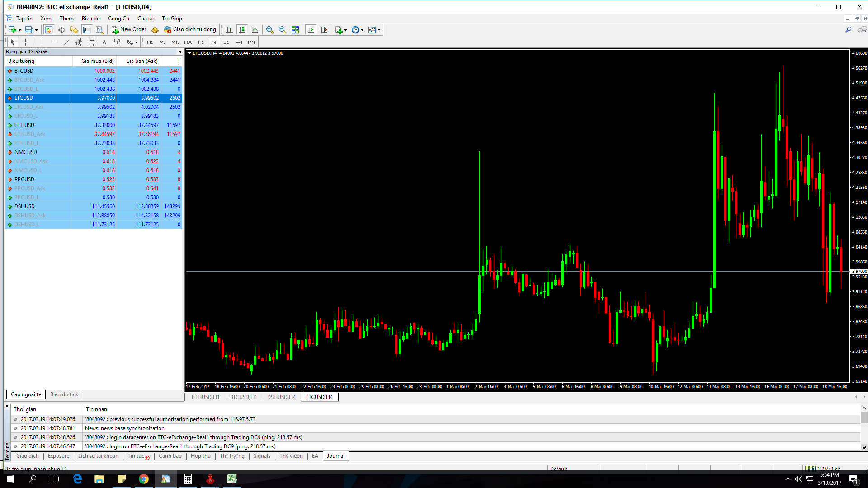868x488 pixels.
Task: Zoom out of the chart
Action: 283,30
